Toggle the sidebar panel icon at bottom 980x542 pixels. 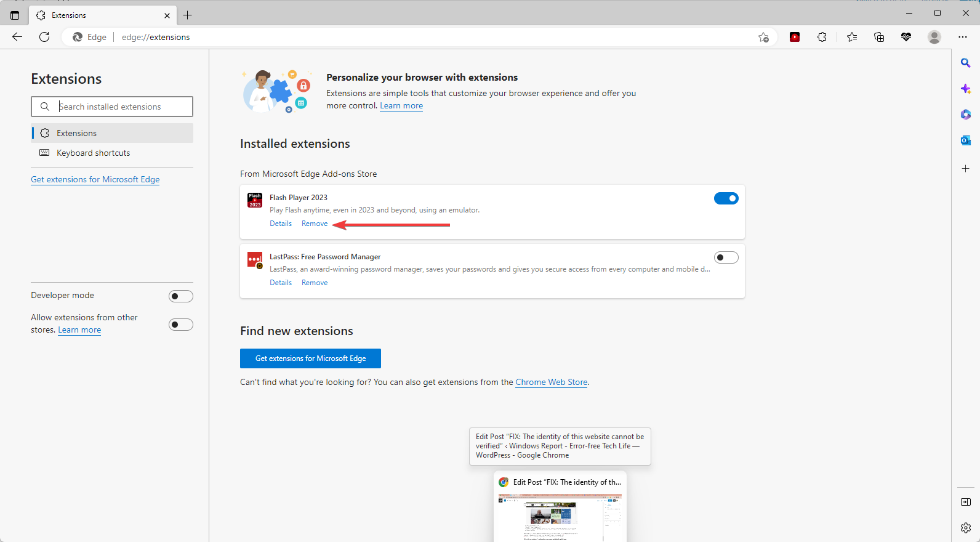(966, 502)
